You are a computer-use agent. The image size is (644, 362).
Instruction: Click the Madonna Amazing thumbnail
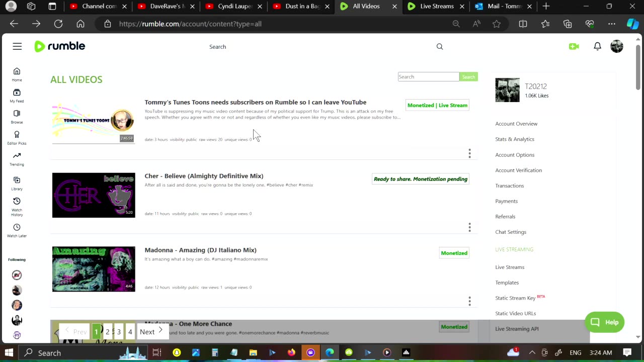pyautogui.click(x=94, y=269)
